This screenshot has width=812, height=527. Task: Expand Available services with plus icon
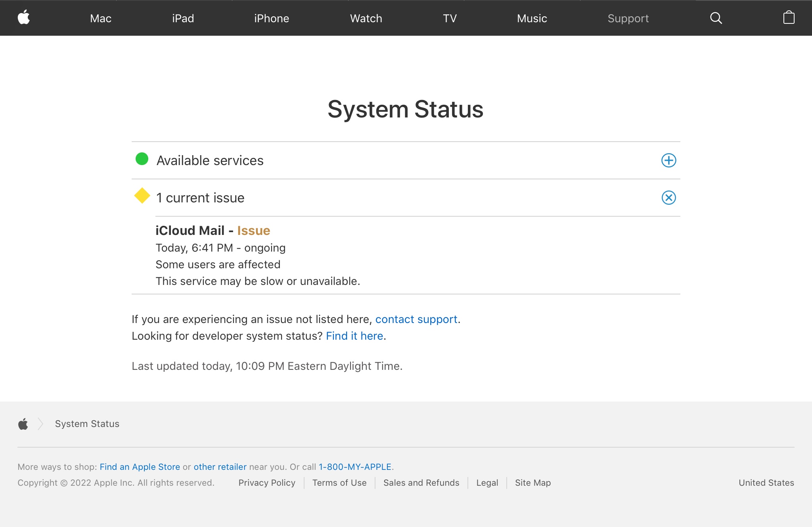point(668,160)
